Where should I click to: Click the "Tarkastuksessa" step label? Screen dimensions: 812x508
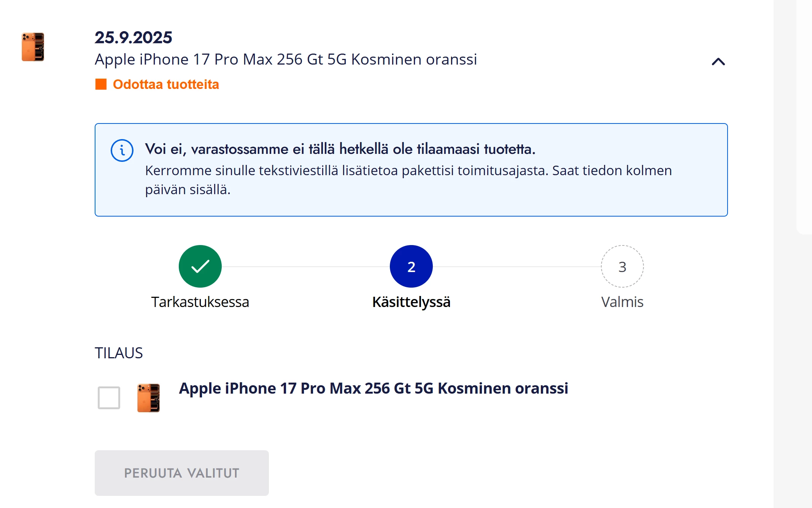point(200,302)
